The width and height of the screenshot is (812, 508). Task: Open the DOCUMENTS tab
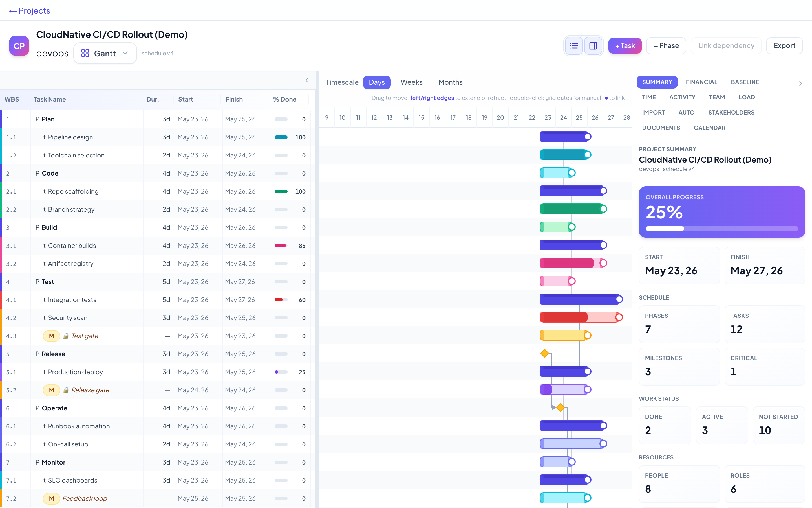point(661,128)
